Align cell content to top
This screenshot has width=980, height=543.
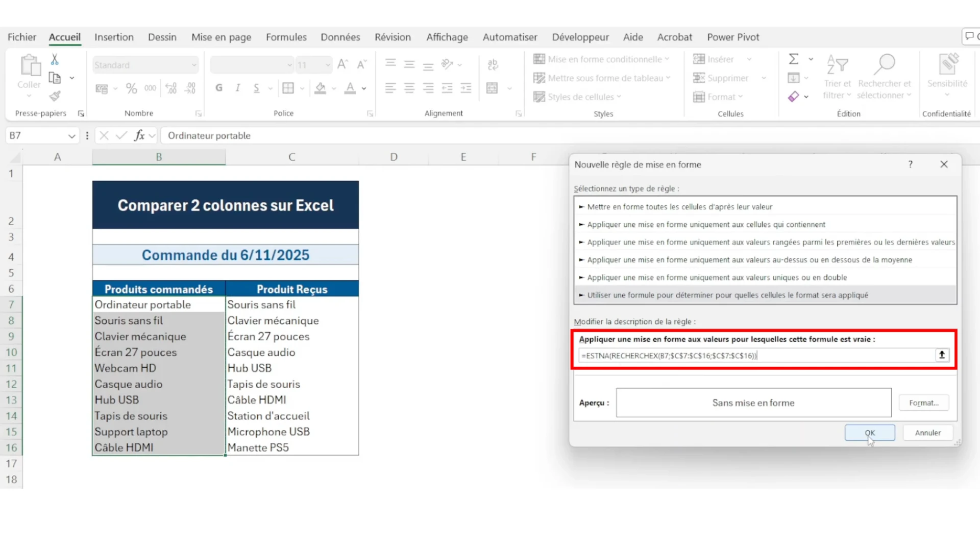(x=390, y=63)
